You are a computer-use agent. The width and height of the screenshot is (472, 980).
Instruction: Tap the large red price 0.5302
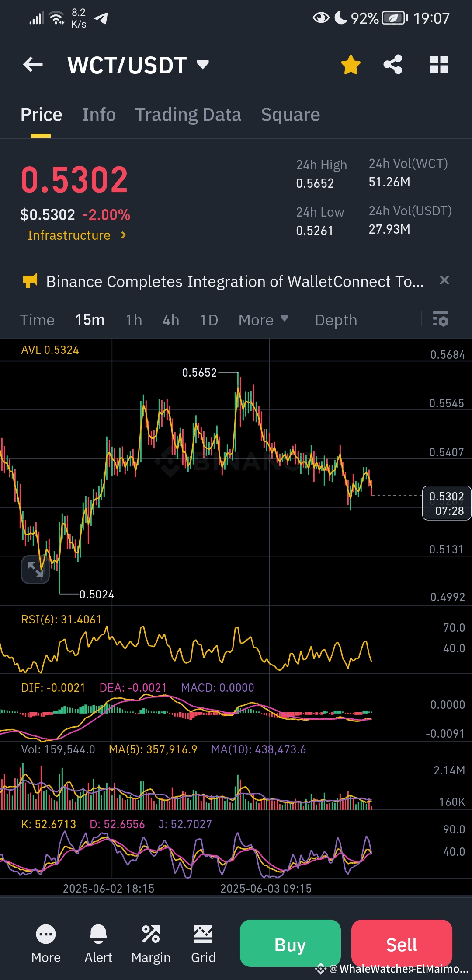[x=74, y=180]
